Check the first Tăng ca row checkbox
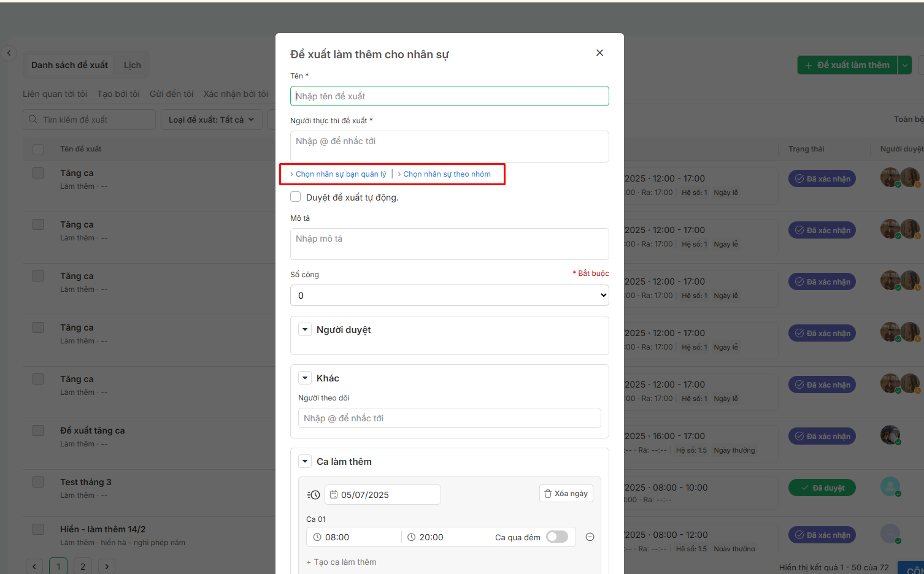The height and width of the screenshot is (574, 924). [x=38, y=173]
